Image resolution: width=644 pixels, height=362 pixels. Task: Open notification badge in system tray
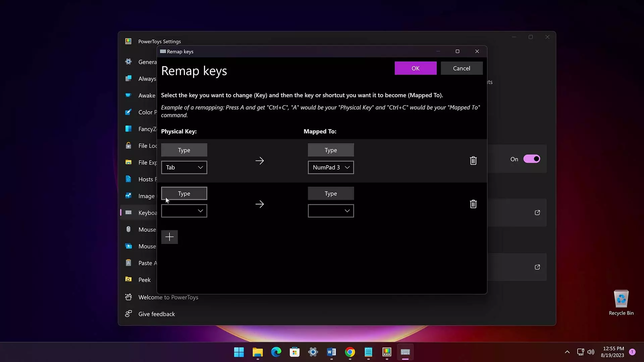click(632, 352)
